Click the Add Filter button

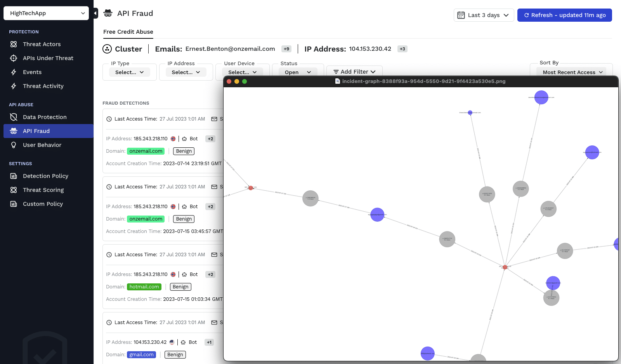pyautogui.click(x=354, y=72)
